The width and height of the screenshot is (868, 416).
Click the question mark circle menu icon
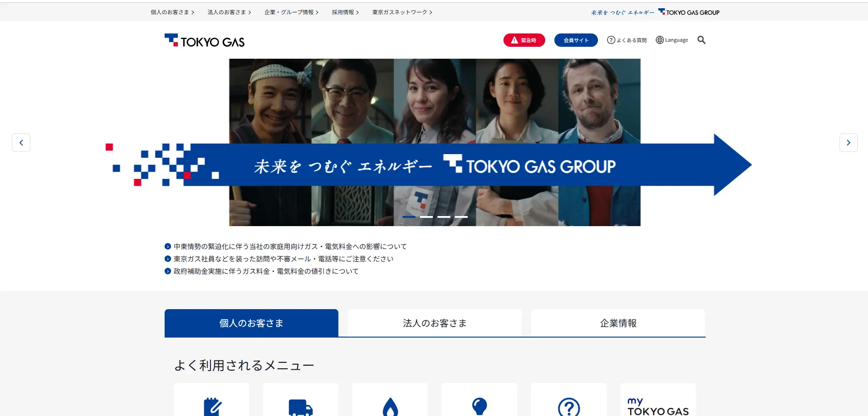pyautogui.click(x=569, y=407)
